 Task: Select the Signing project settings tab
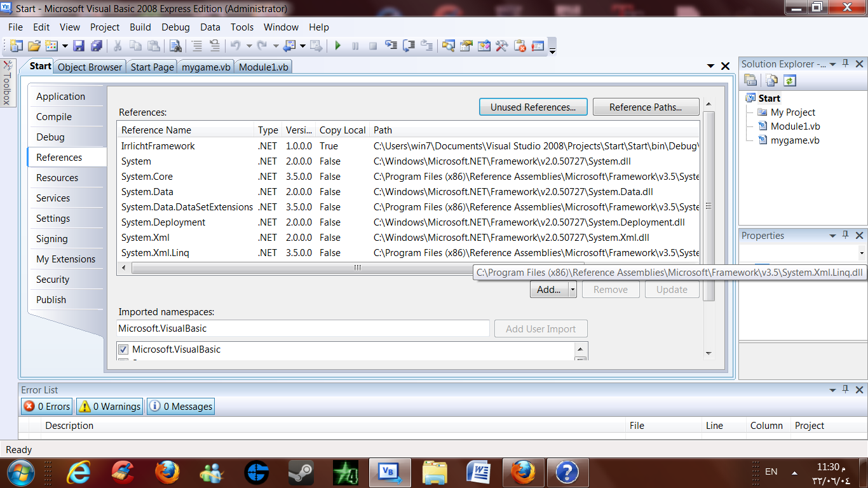[x=52, y=239]
